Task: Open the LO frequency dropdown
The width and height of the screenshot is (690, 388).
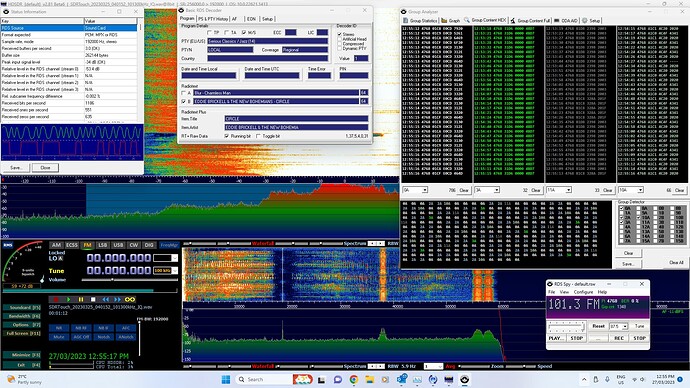Action: coord(174,258)
